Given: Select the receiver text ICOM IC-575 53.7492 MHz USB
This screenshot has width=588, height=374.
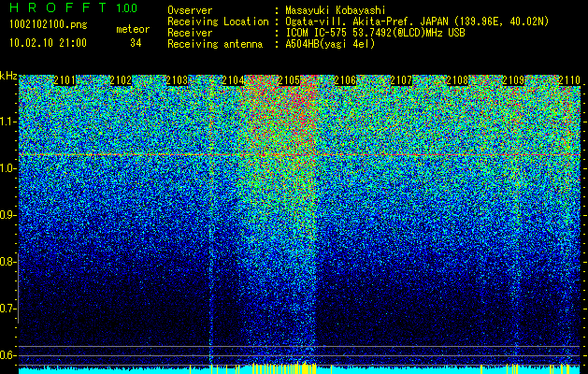Looking at the screenshot, I should point(375,33).
